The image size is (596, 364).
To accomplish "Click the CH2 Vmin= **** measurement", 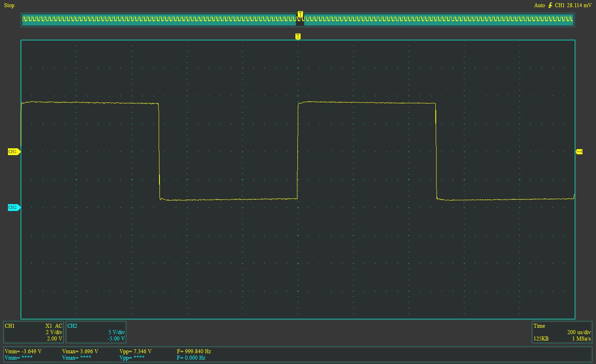I will (19, 358).
